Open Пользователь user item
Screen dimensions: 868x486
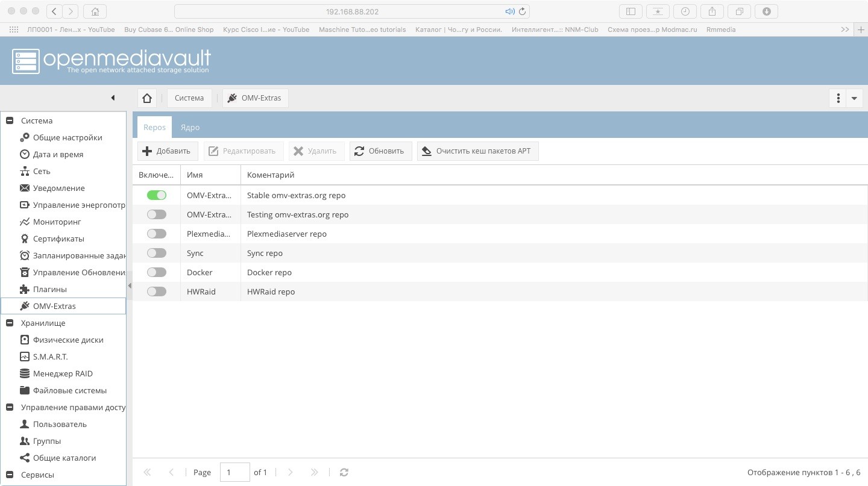tap(60, 424)
